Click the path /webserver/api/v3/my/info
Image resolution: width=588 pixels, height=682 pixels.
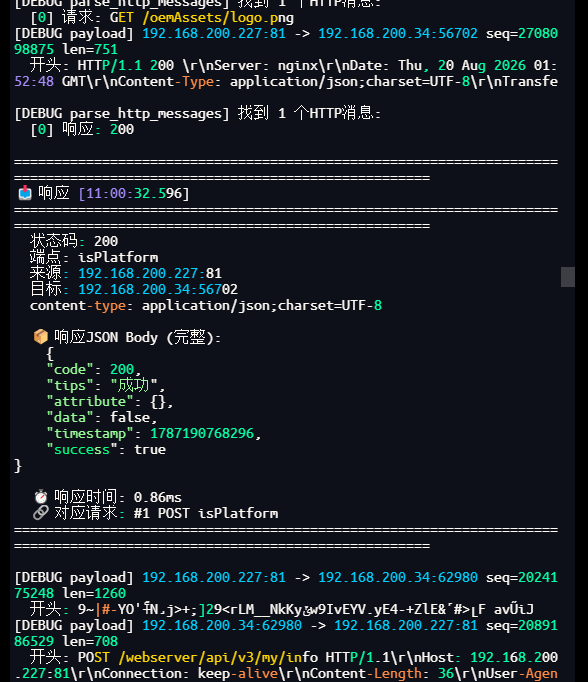click(218, 657)
